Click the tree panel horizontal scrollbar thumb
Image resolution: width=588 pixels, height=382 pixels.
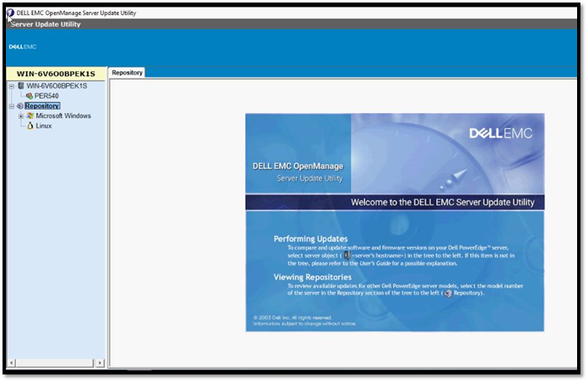click(x=55, y=363)
